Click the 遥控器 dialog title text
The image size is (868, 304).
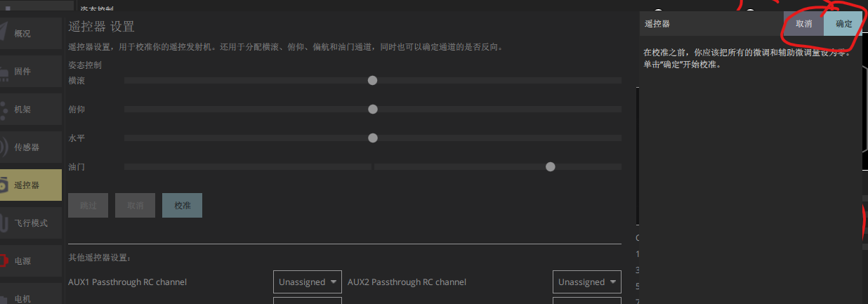click(657, 24)
